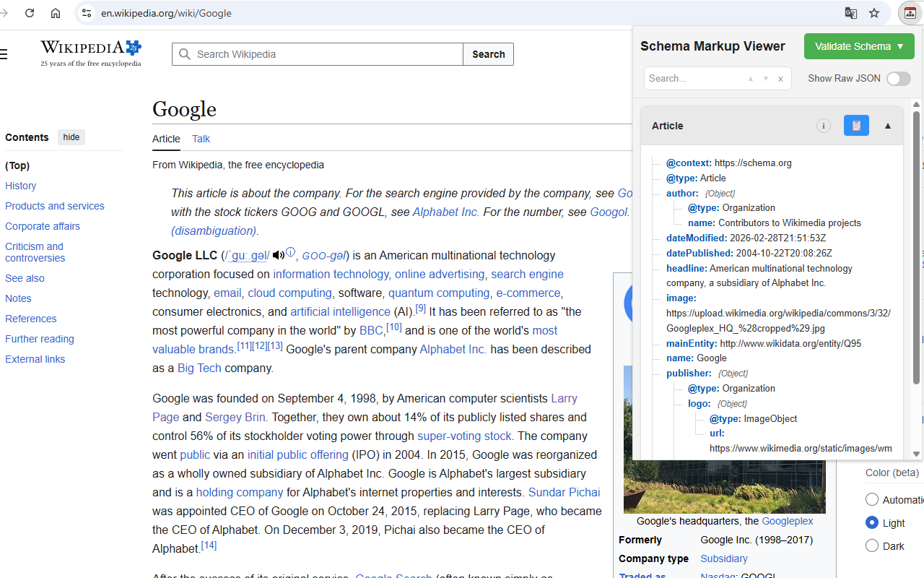Open the artificial intelligence link
The height and width of the screenshot is (578, 924).
pos(340,311)
